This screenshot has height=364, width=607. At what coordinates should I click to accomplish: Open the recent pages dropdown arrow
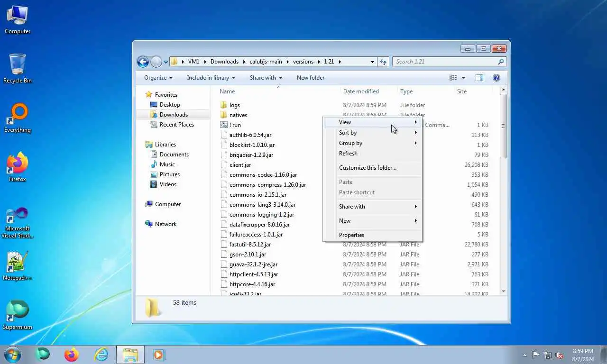coord(166,62)
